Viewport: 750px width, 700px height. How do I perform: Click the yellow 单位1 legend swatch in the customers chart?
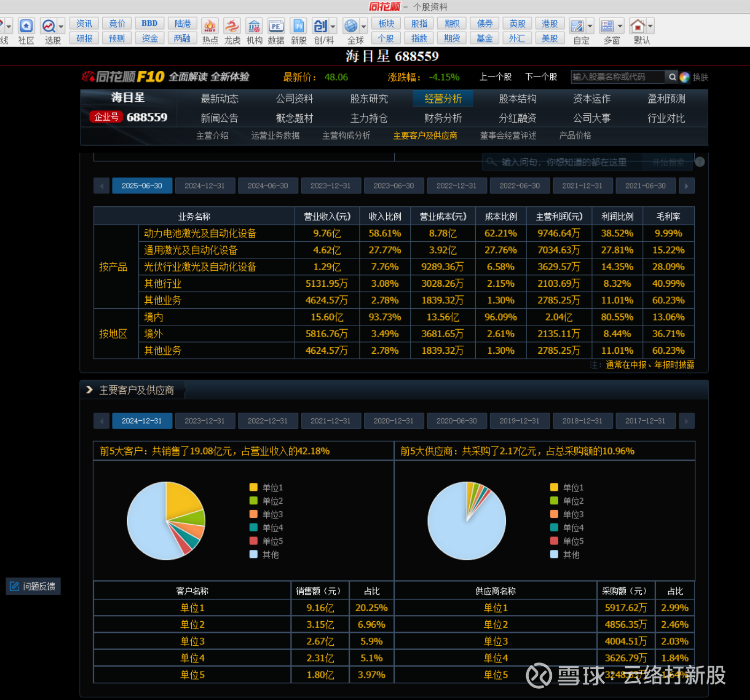253,487
